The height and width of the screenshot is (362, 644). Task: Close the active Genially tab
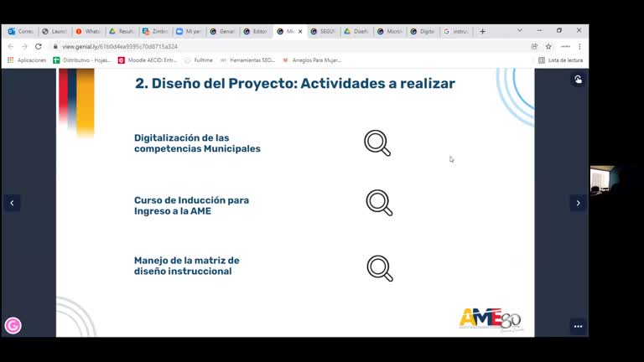(x=300, y=31)
